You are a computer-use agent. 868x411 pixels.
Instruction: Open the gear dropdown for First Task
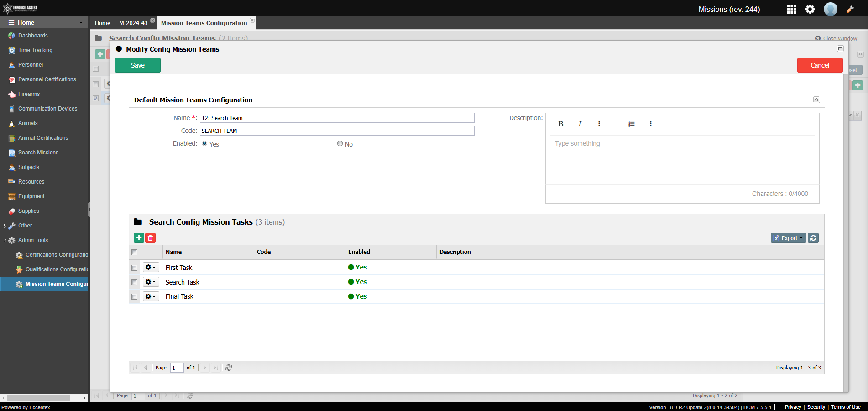(x=151, y=268)
